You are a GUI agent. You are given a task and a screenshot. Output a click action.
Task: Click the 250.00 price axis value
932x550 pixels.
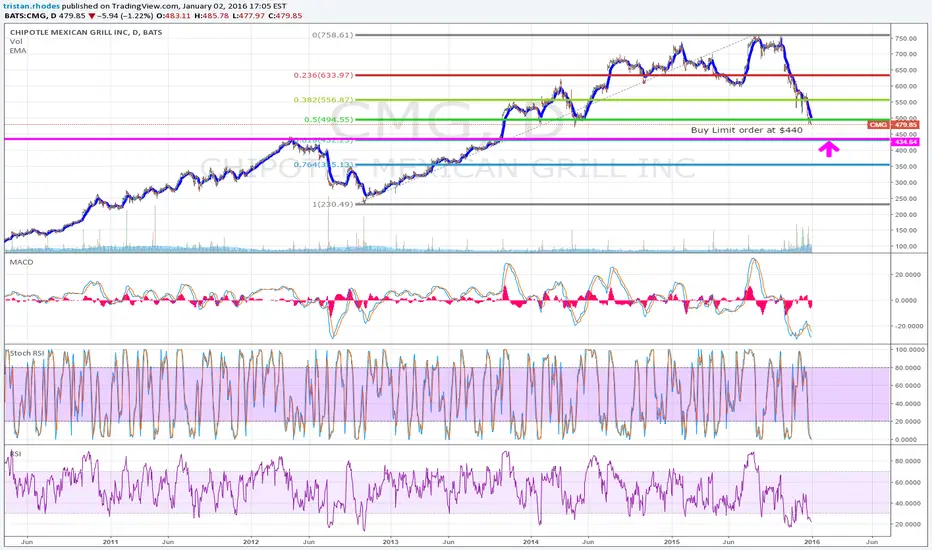906,199
